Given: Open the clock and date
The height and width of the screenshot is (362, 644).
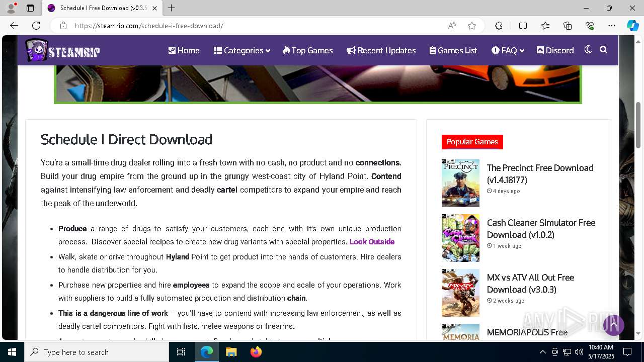Looking at the screenshot, I should coord(601,352).
